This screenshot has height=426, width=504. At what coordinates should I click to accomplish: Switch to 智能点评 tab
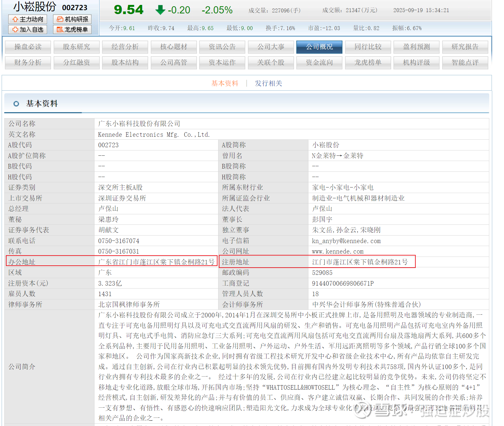(465, 62)
